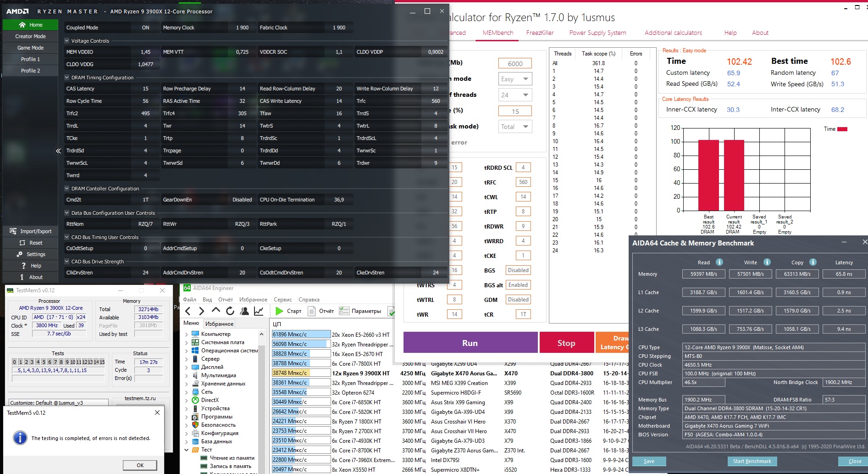Open Файл menu in AIDA64
The image size is (868, 474).
tap(190, 300)
